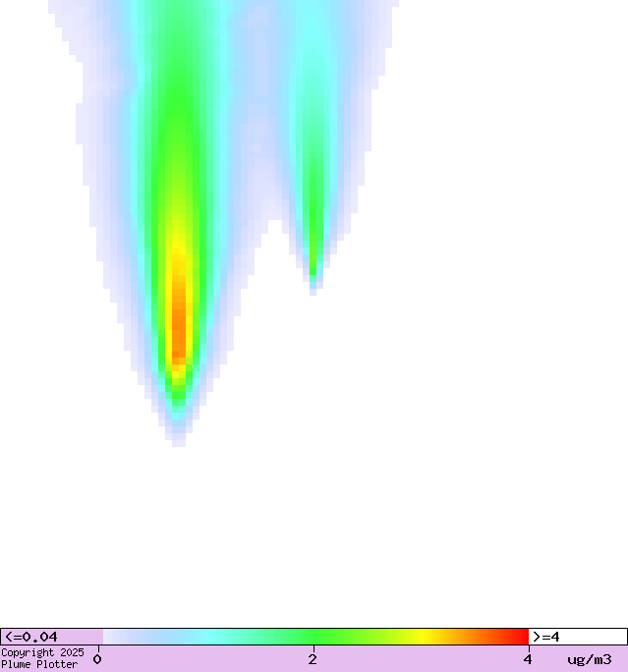Image resolution: width=628 pixels, height=672 pixels.
Task: Click the "Copyright 2025" text
Action: tap(42, 652)
